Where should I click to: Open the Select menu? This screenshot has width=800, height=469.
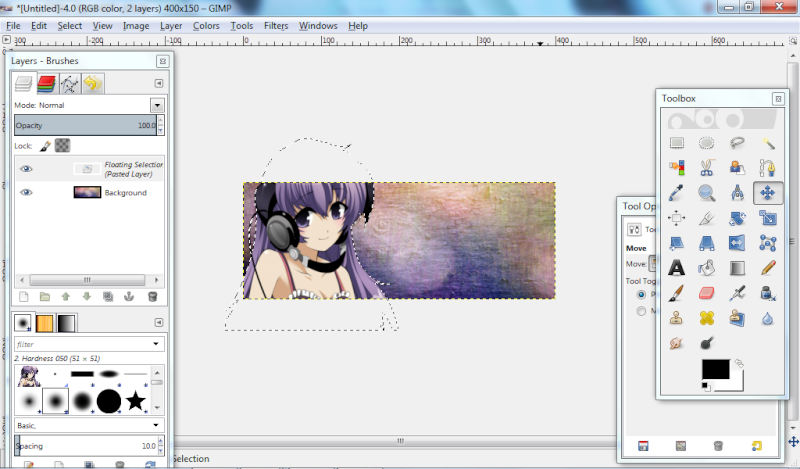click(x=69, y=26)
